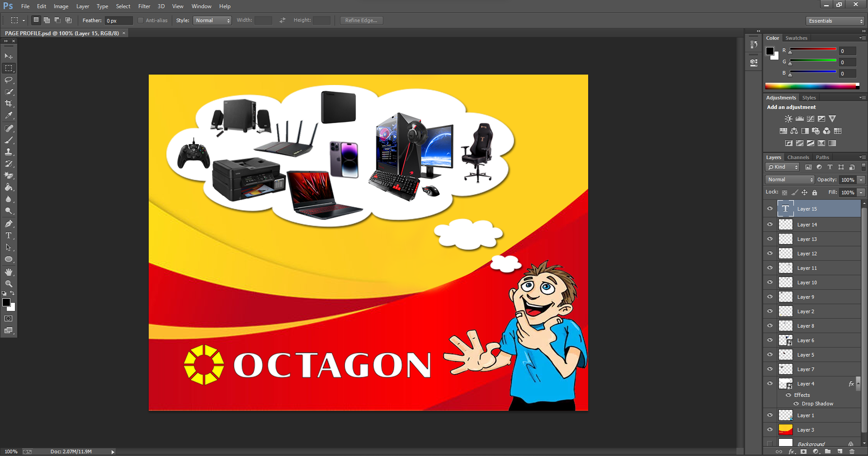Hide Layer 14 using its eye icon
The width and height of the screenshot is (868, 456).
(770, 224)
